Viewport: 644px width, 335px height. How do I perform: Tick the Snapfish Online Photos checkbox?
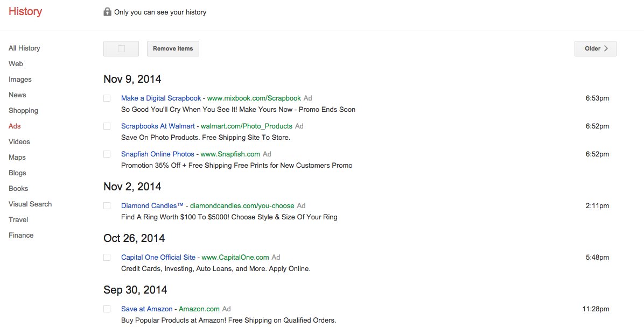click(x=107, y=154)
